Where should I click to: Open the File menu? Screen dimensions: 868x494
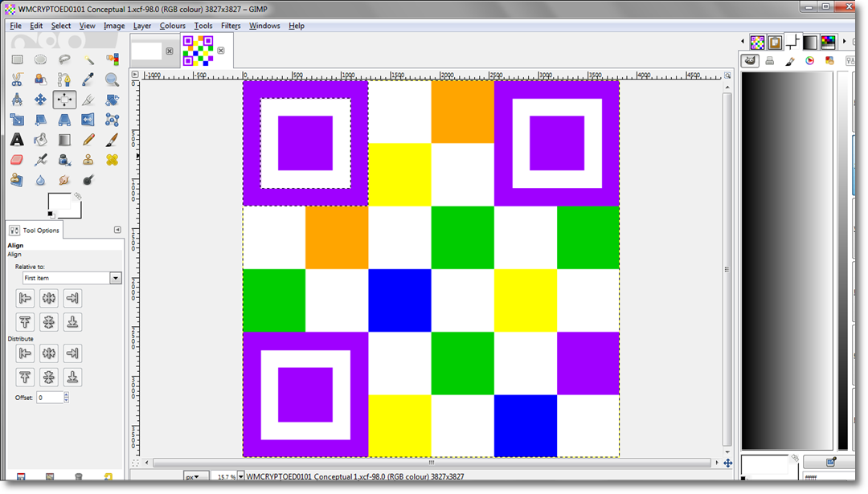pos(15,26)
